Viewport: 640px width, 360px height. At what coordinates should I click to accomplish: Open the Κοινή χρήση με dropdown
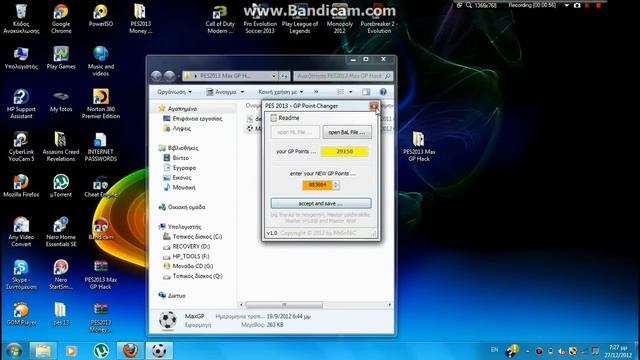[281, 92]
